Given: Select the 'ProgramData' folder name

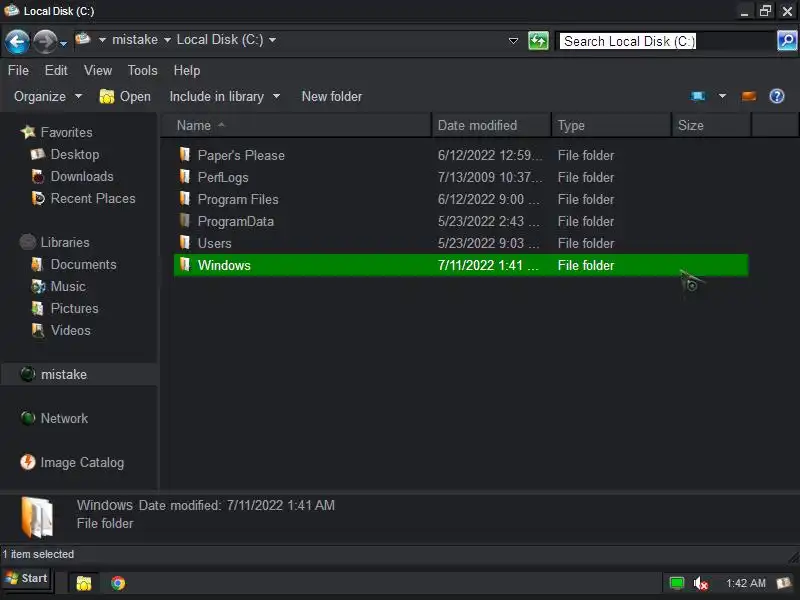Looking at the screenshot, I should (236, 221).
